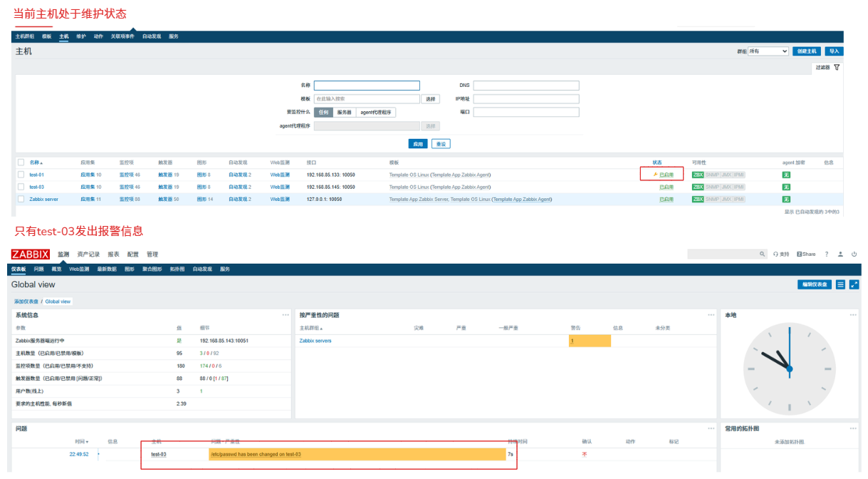
Task: Tick the select-all hosts checkbox in header
Action: (x=21, y=163)
